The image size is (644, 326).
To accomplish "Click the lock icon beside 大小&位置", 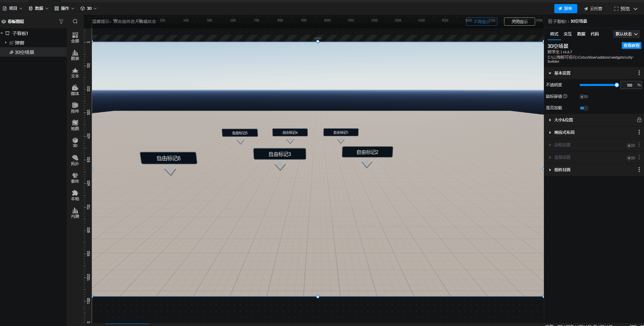I will 639,120.
